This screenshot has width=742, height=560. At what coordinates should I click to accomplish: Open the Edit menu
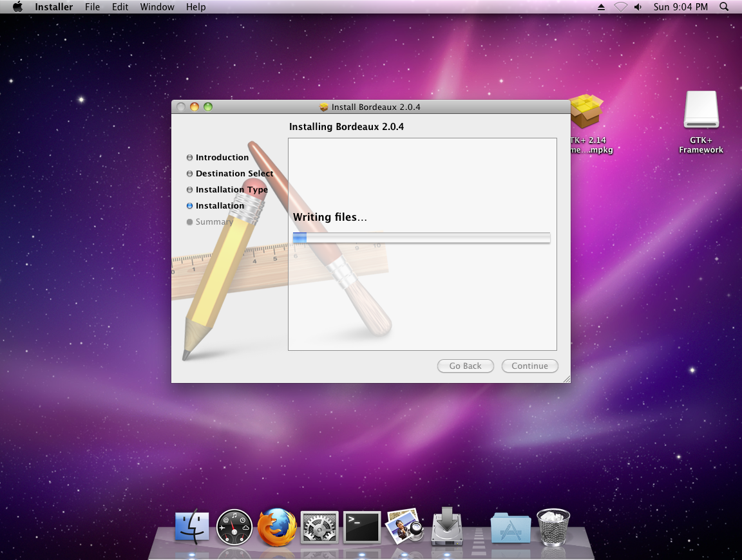pyautogui.click(x=120, y=6)
